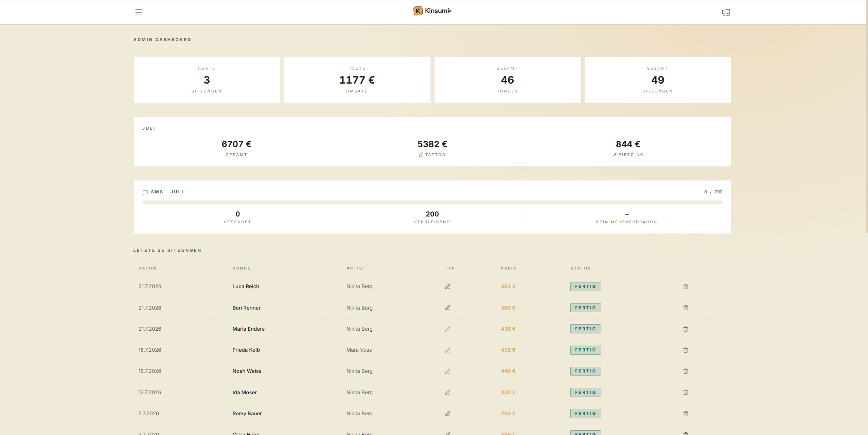Click the 0 Gesendet value
The width and height of the screenshot is (868, 435).
pyautogui.click(x=237, y=214)
